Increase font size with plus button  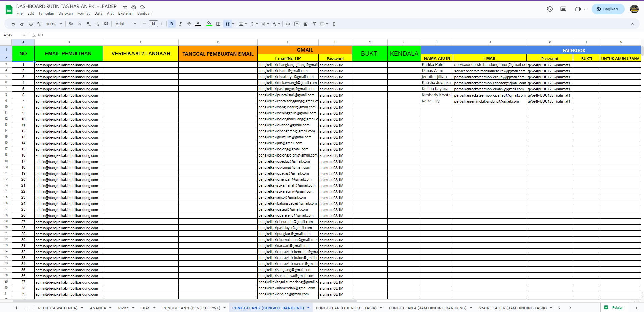[x=162, y=24]
